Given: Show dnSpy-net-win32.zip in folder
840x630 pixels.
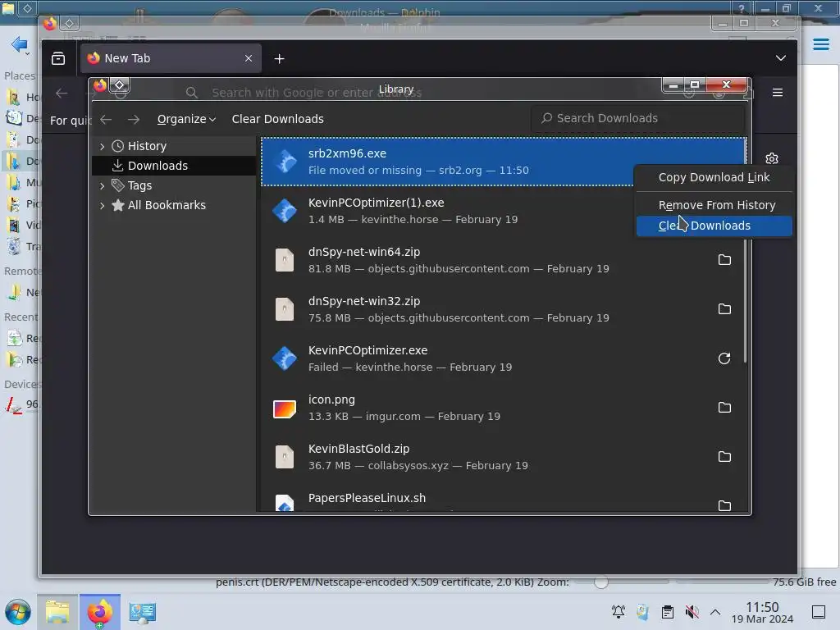Looking at the screenshot, I should [724, 309].
